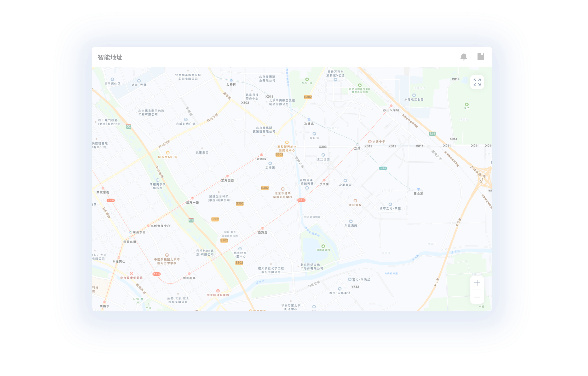Click the 北京陆道培医院 hospital marker
Viewport: 588px width, 376px height.
click(218, 291)
